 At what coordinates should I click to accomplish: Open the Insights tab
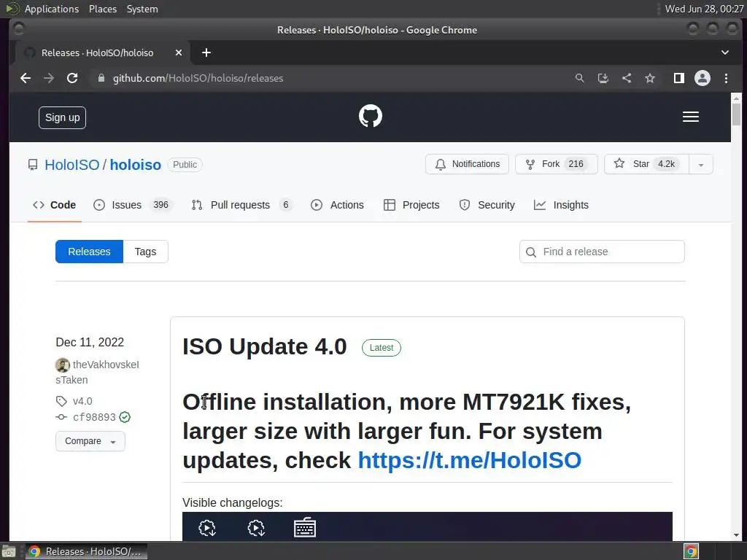(561, 205)
